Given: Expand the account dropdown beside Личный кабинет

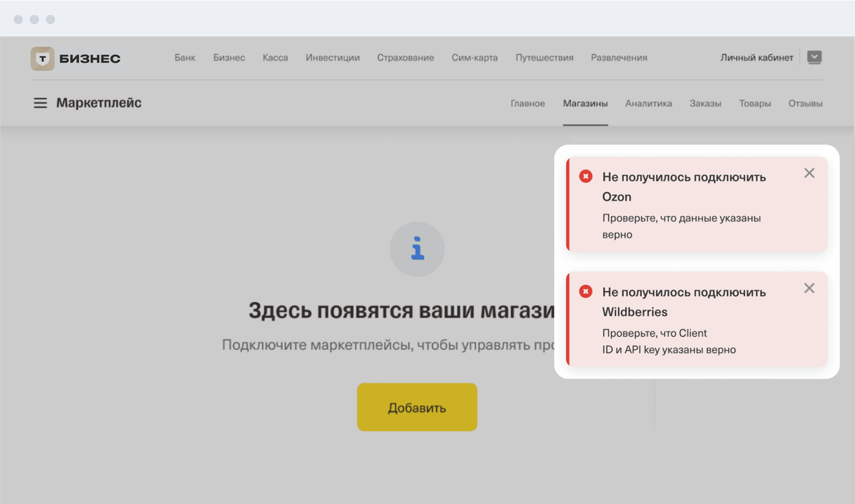Looking at the screenshot, I should click(814, 57).
